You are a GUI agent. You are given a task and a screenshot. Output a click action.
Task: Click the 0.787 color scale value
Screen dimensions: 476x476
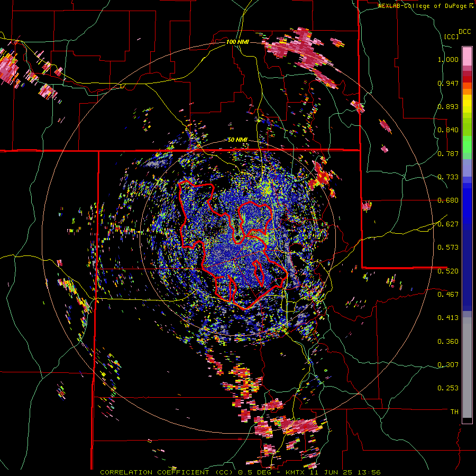click(448, 153)
